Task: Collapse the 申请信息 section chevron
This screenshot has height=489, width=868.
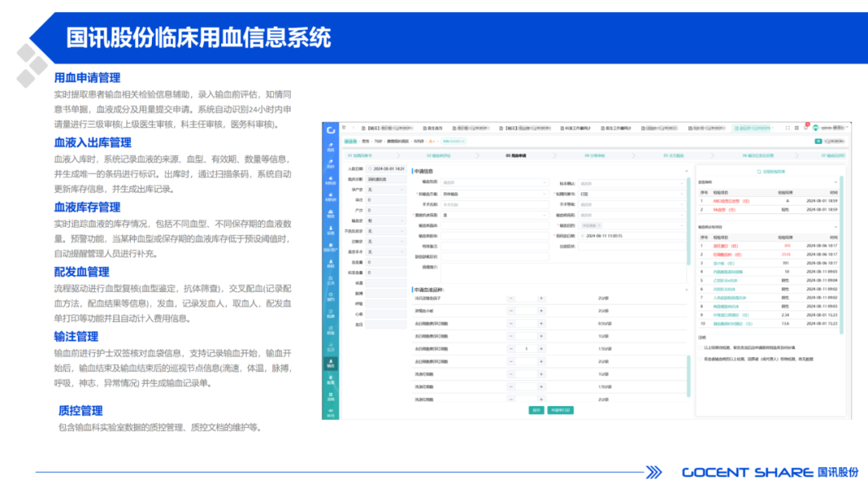Action: click(686, 171)
